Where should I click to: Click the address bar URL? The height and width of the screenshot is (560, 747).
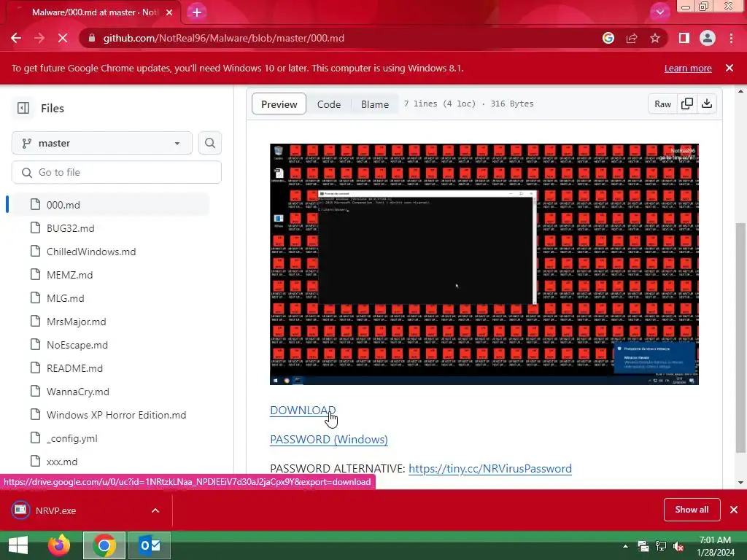[223, 38]
